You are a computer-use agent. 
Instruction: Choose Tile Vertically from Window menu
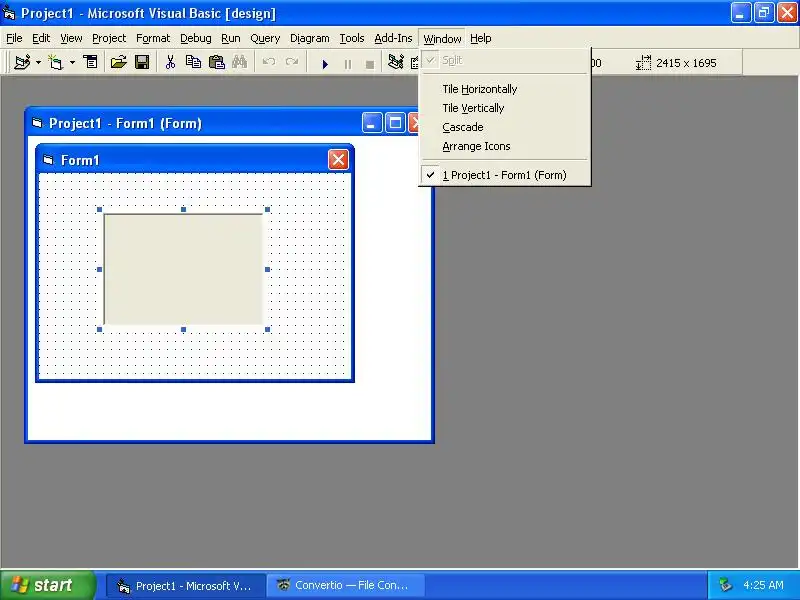[505, 108]
